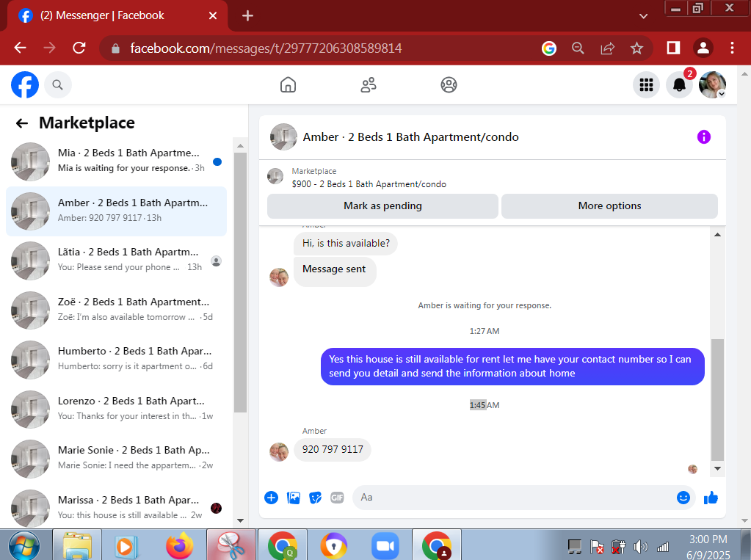Open a new tab with the plus button

click(x=247, y=16)
